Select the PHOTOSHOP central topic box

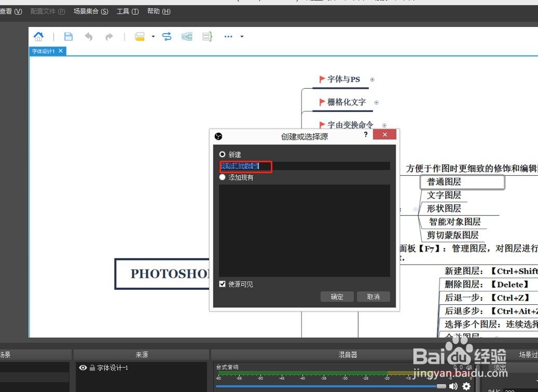(x=162, y=274)
